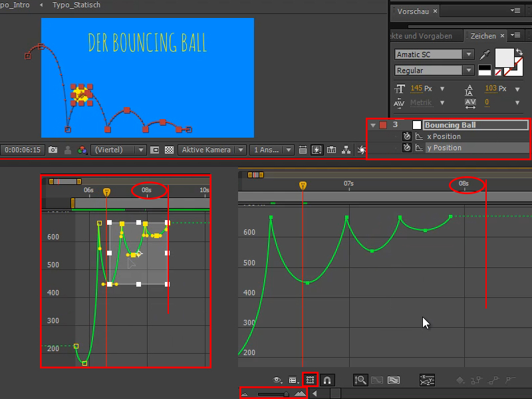Click the auto-zoom graph height magnifier icon

click(x=360, y=380)
